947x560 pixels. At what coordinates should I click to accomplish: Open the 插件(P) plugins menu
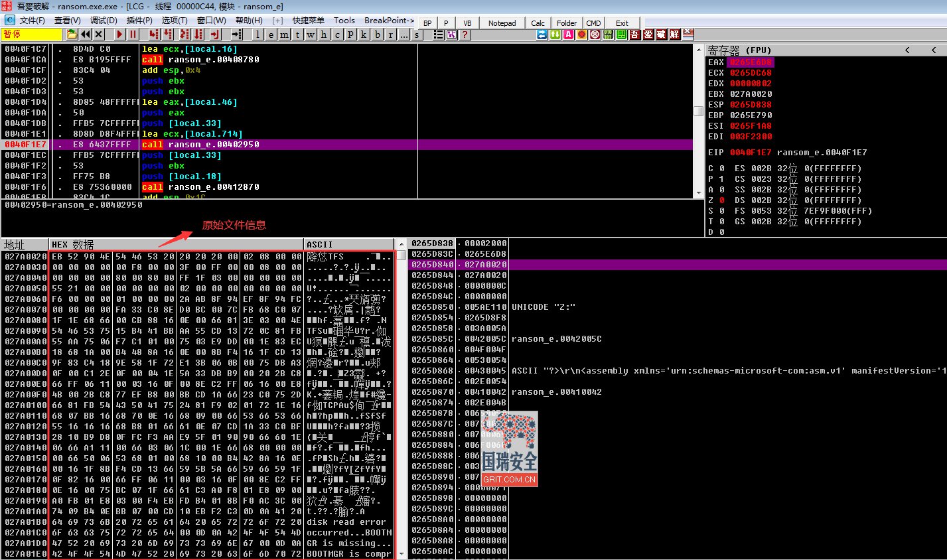click(139, 21)
